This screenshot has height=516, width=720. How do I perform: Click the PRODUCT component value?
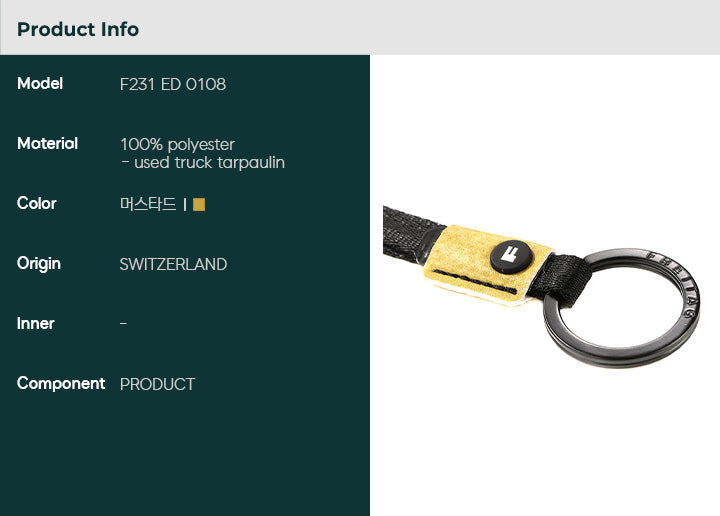point(157,384)
